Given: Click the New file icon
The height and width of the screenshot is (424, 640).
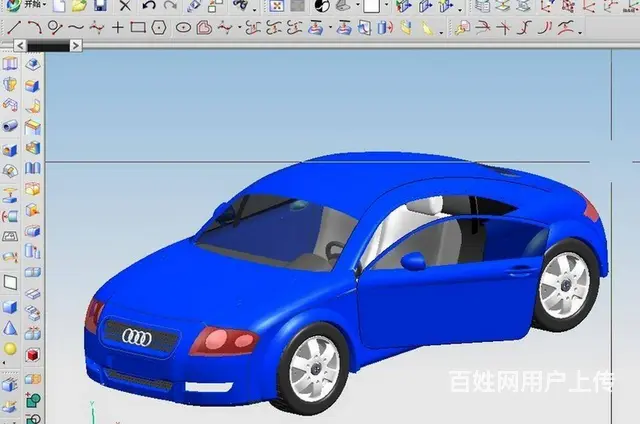Looking at the screenshot, I should click(x=59, y=6).
